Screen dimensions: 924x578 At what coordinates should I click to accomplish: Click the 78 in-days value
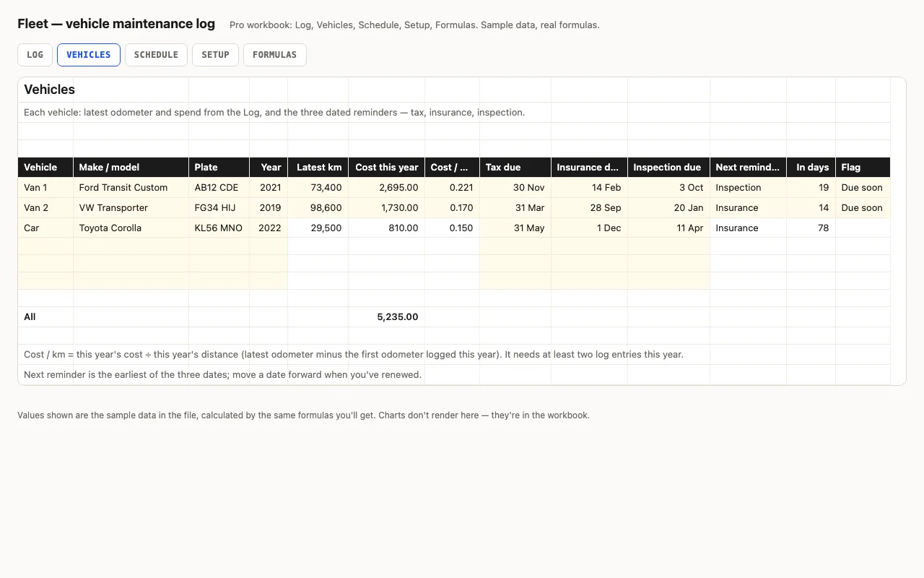click(811, 228)
